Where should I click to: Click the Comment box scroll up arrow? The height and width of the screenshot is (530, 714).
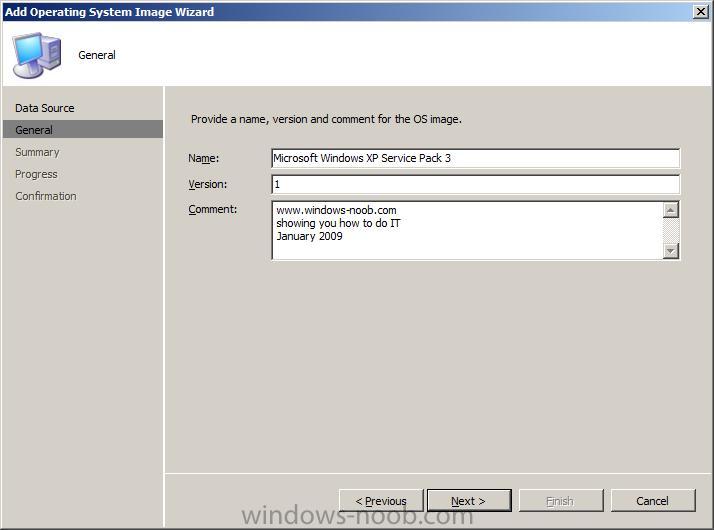tap(671, 210)
